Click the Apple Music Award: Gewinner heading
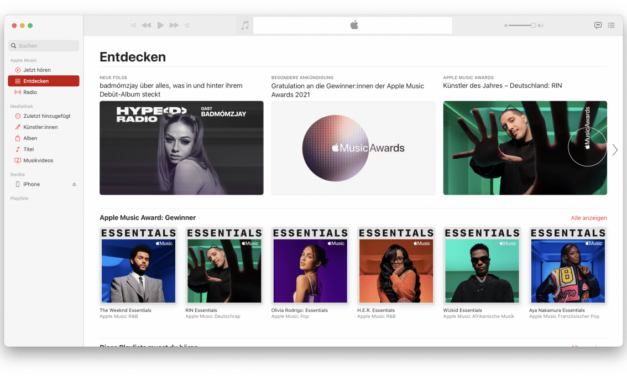Image resolution: width=627 pixels, height=376 pixels. click(x=148, y=218)
